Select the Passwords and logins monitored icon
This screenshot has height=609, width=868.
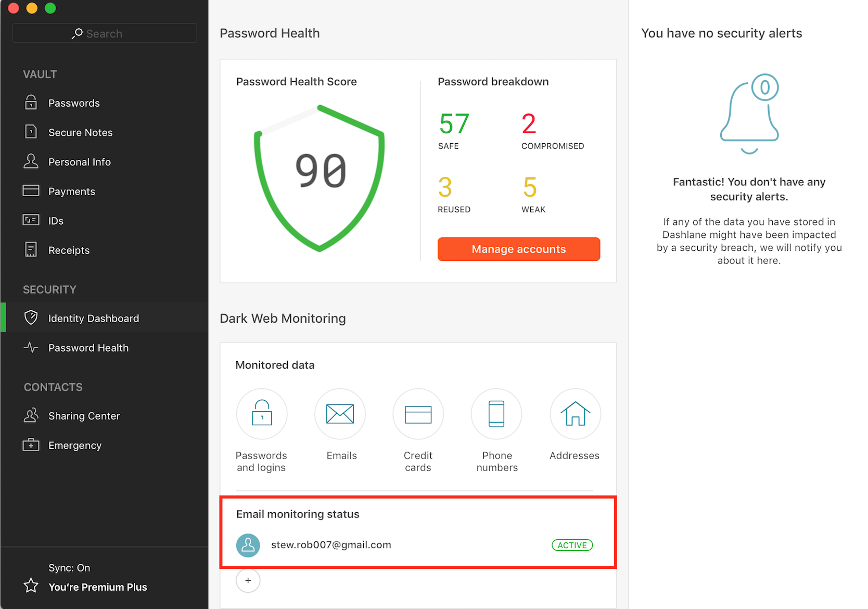[262, 414]
